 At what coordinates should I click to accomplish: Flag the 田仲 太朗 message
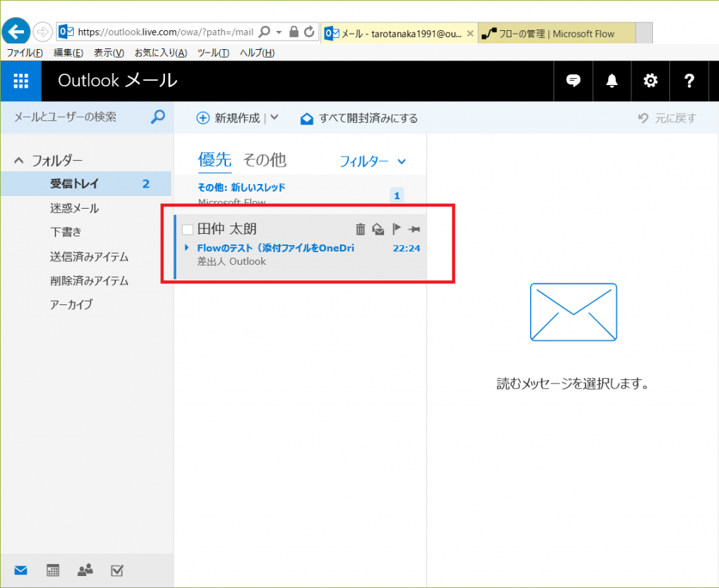point(397,228)
